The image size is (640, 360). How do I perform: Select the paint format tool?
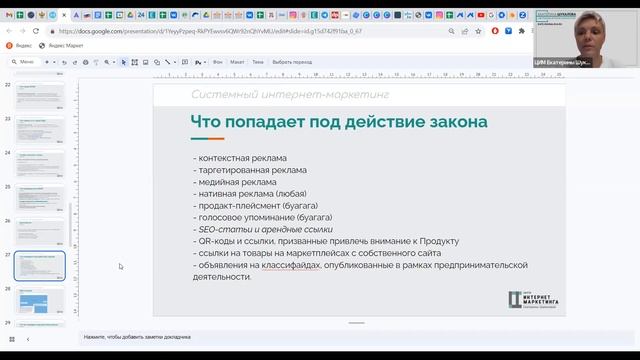coord(96,62)
